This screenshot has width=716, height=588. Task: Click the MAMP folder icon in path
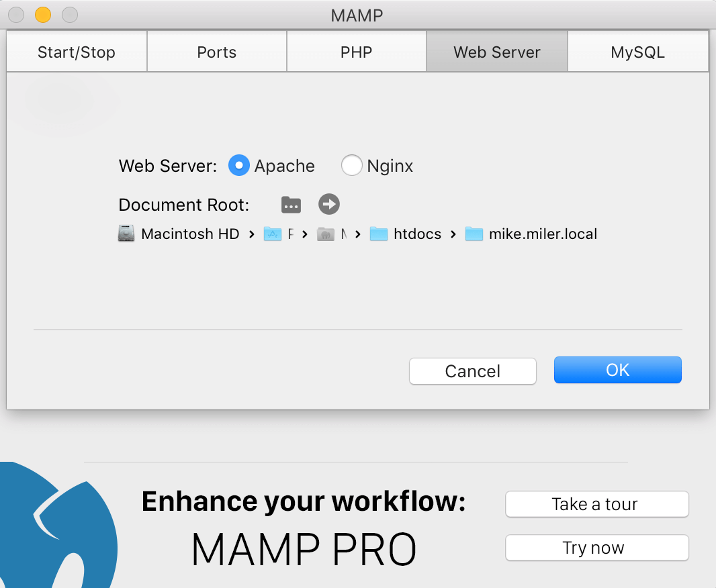pyautogui.click(x=326, y=234)
